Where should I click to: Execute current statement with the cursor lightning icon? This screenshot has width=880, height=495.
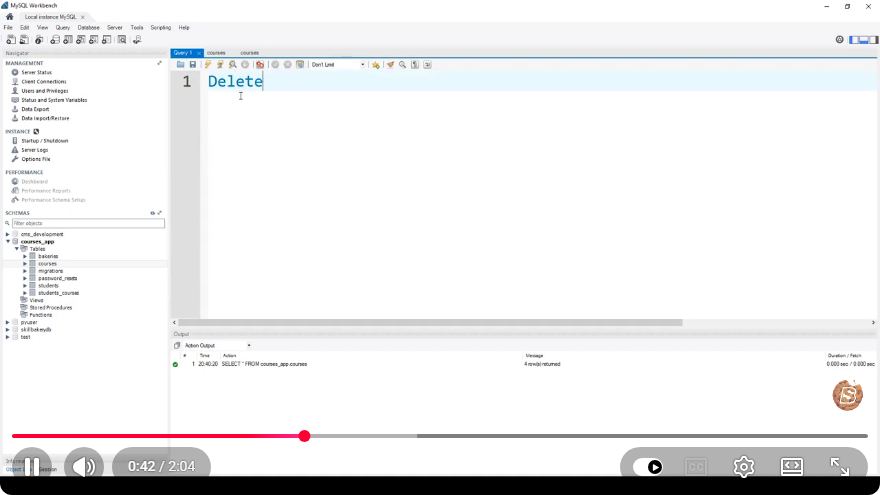tap(220, 65)
